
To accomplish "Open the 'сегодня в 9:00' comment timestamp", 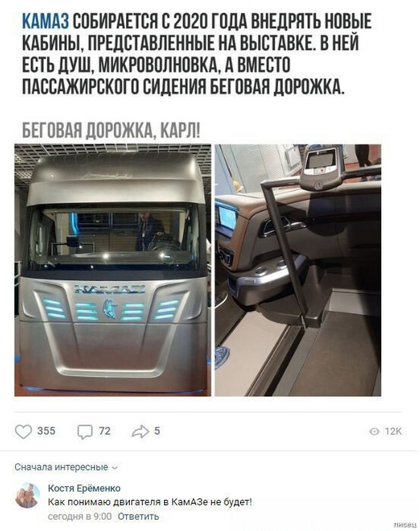I will tap(79, 517).
